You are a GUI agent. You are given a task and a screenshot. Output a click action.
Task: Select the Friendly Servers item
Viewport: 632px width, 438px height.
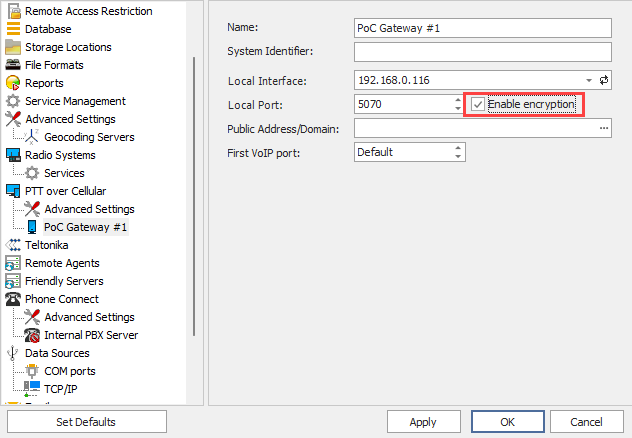point(64,281)
